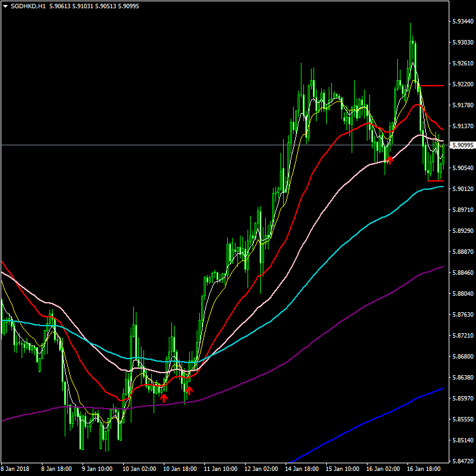Viewport: 476px width, 476px height.
Task: Click the 9 Jan 10:00 time label
Action: 97,469
